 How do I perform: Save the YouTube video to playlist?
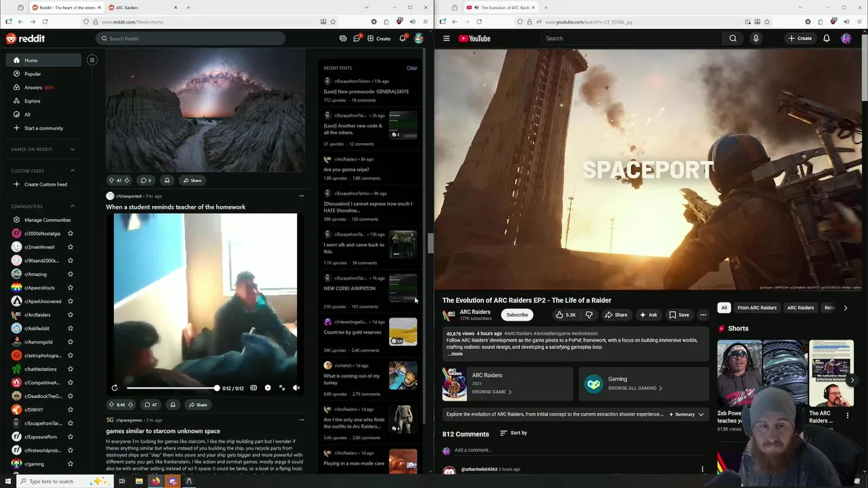tap(679, 314)
